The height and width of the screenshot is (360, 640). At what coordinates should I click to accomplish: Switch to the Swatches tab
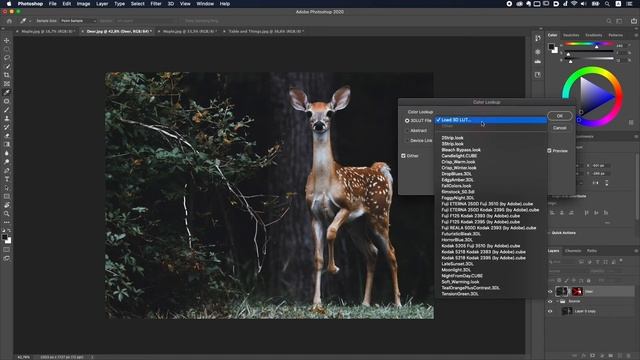(571, 36)
